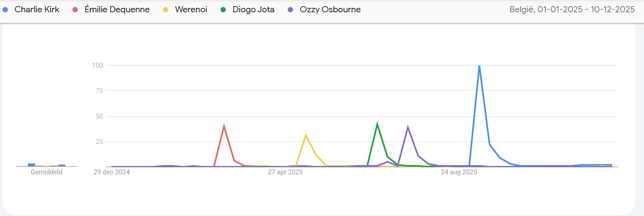Select the Charlie Kirk legend label
Viewport: 644px width, 216px height.
click(x=37, y=10)
